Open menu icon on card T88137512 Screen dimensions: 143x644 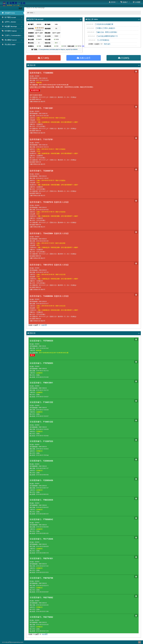(x=136, y=263)
